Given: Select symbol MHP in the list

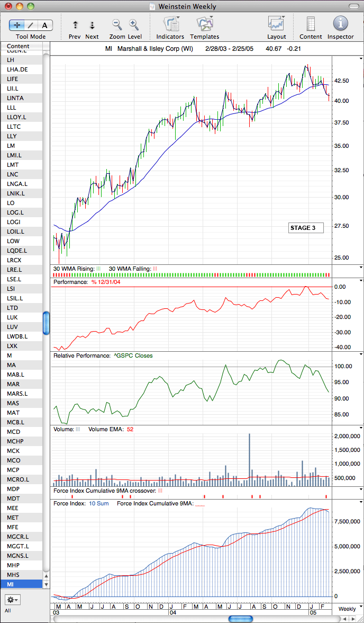Looking at the screenshot, I should coord(22,565).
